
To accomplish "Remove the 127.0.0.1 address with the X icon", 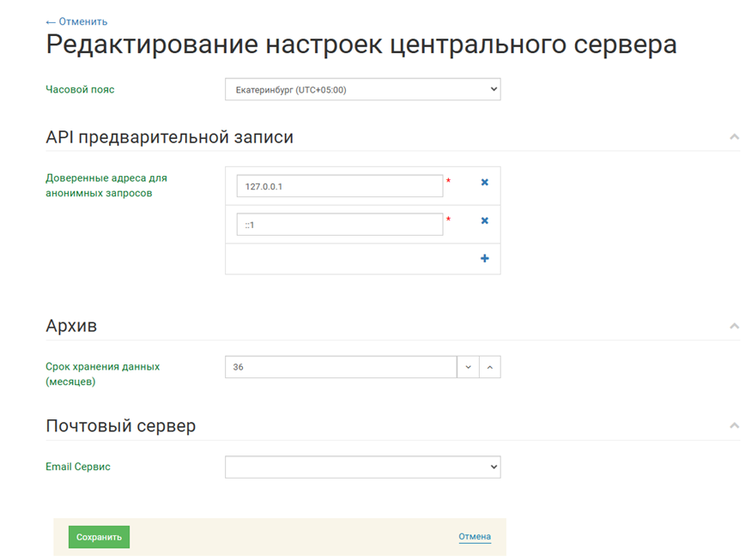I will (484, 183).
